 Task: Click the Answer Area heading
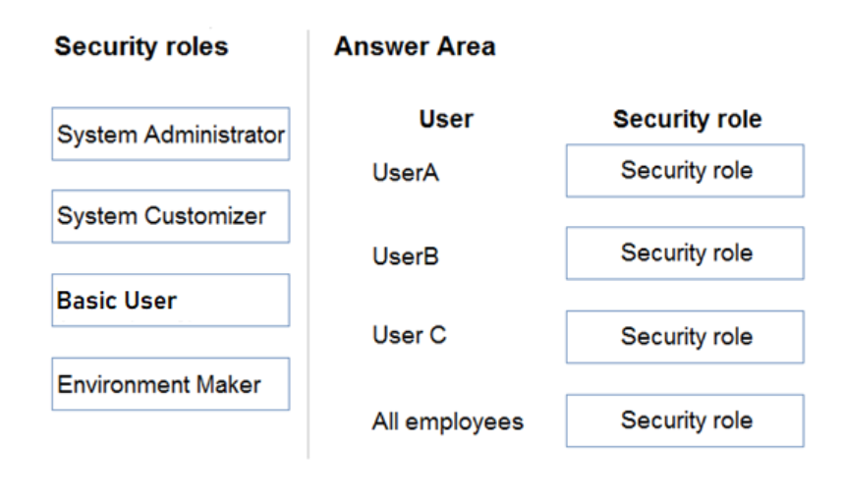click(415, 46)
